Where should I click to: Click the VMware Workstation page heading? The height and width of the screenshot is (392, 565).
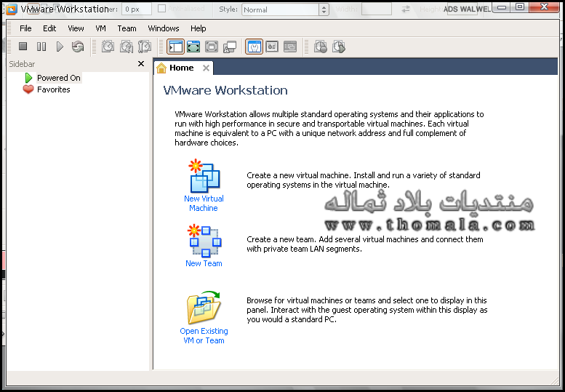(225, 90)
